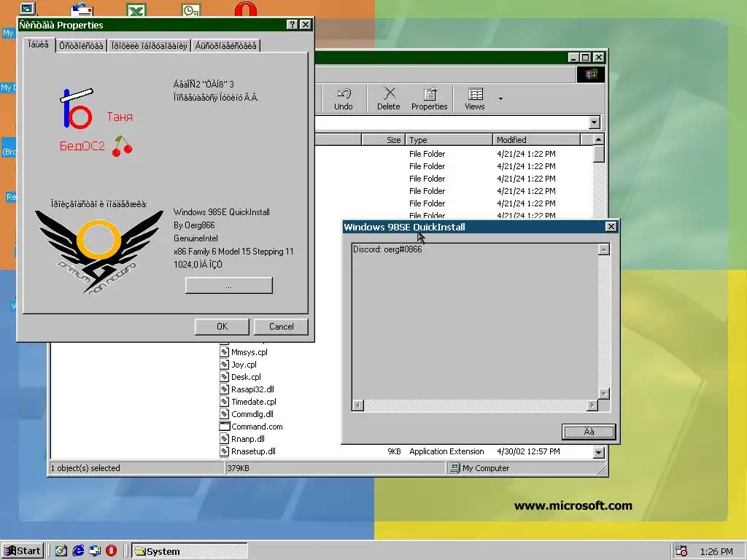Select the Rasapi32.dll file icon
The width and height of the screenshot is (747, 560).
point(225,389)
